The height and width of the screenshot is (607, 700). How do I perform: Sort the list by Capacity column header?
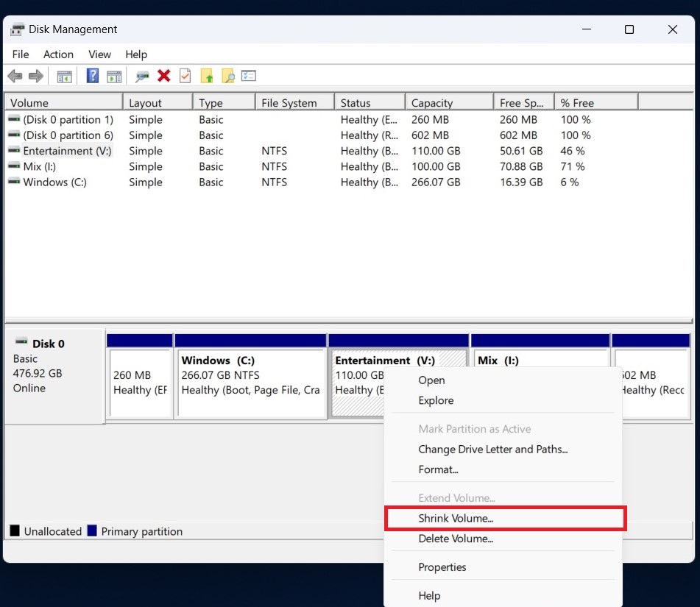432,103
